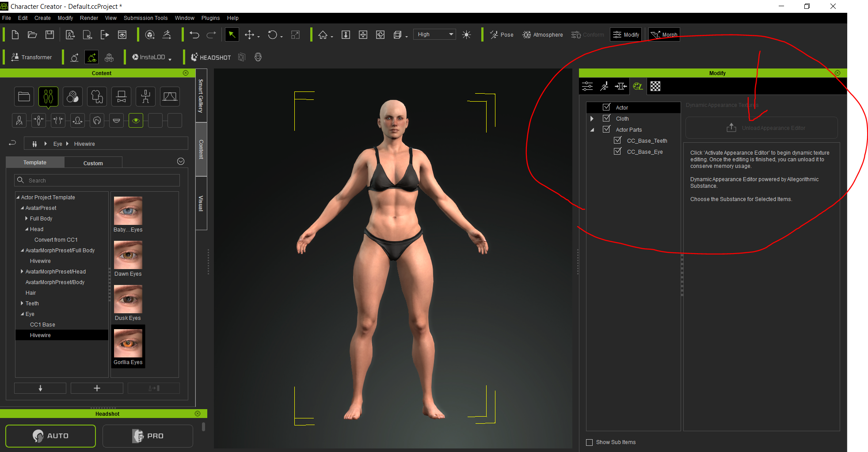Toggle the Actor checkbox
The image size is (868, 452).
tap(606, 107)
